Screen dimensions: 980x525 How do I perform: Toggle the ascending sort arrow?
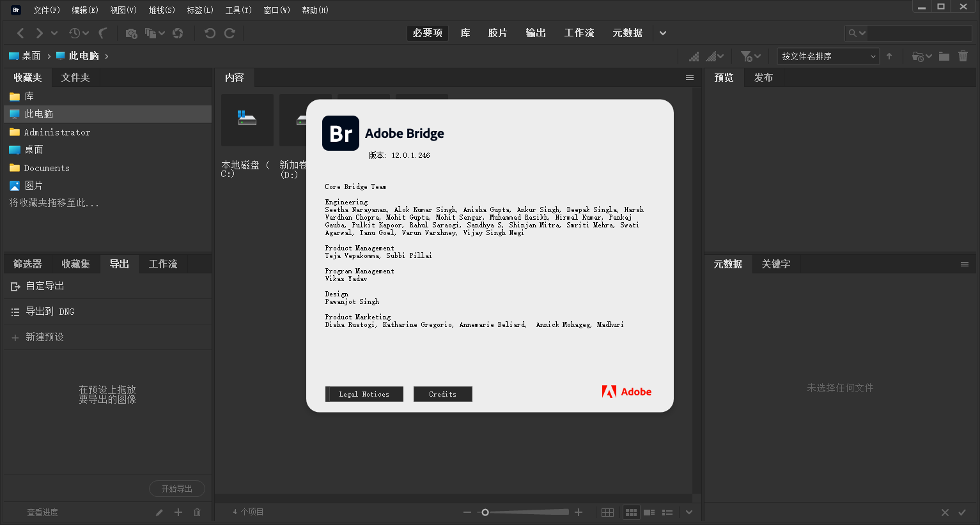890,56
